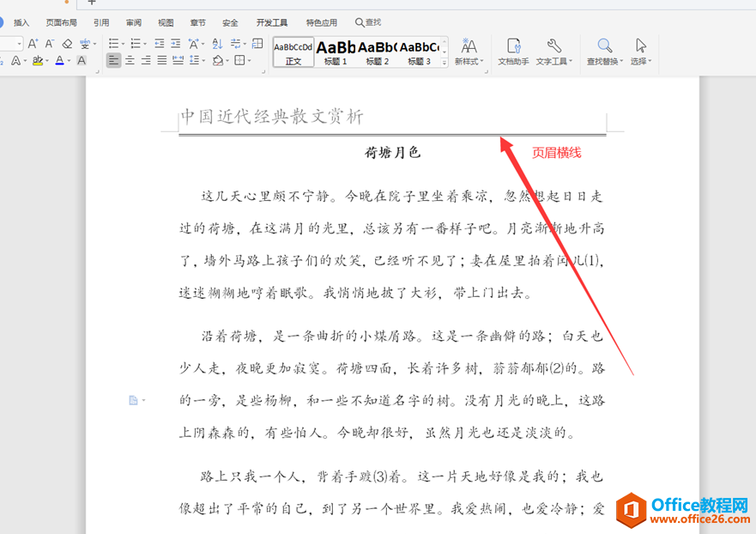Clear formatting with the eraser icon
The image size is (756, 534).
[x=67, y=44]
